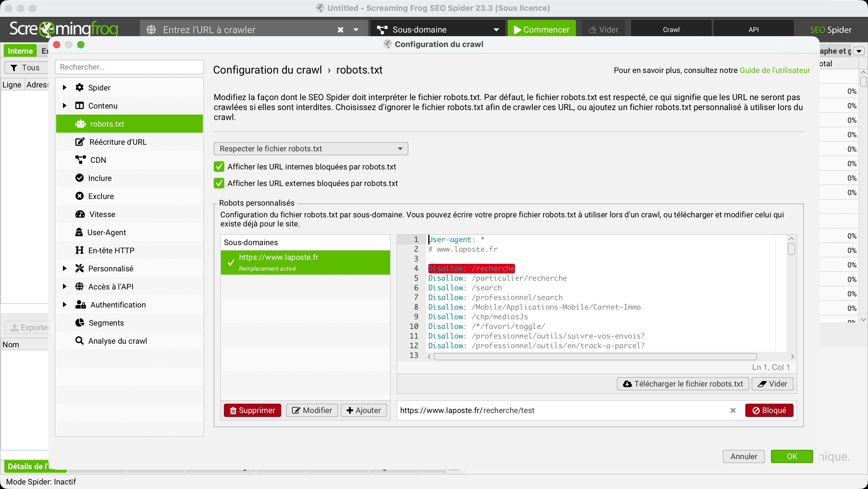Image resolution: width=868 pixels, height=489 pixels.
Task: Open the Réécriture d'URL settings
Action: tap(129, 142)
